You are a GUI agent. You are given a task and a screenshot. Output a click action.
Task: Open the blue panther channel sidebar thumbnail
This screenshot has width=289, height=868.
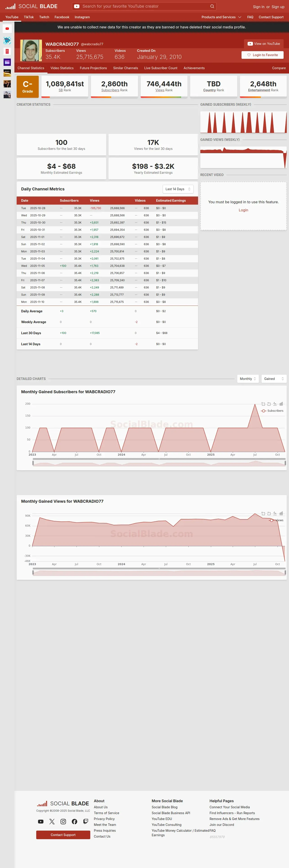[x=7, y=40]
